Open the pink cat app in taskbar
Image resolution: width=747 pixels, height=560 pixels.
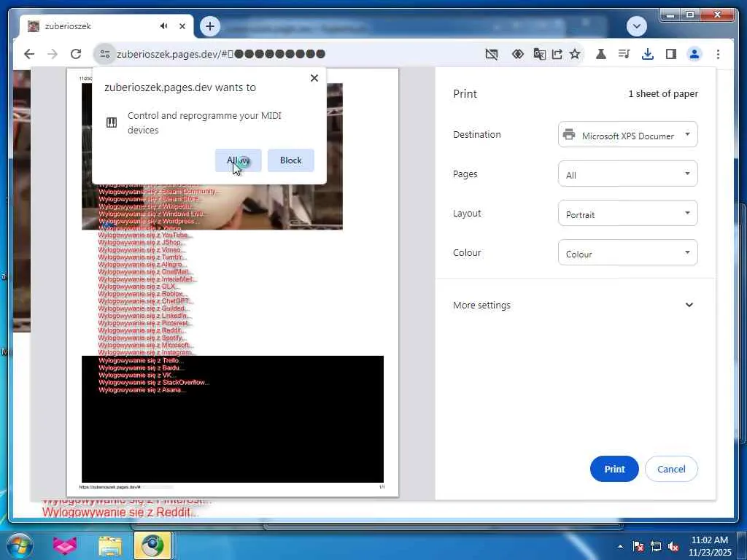click(x=65, y=545)
